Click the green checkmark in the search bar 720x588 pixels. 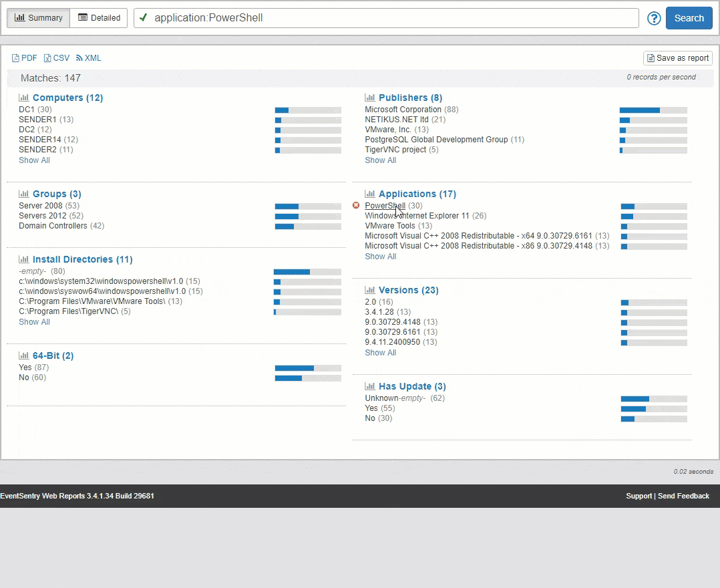(x=144, y=18)
